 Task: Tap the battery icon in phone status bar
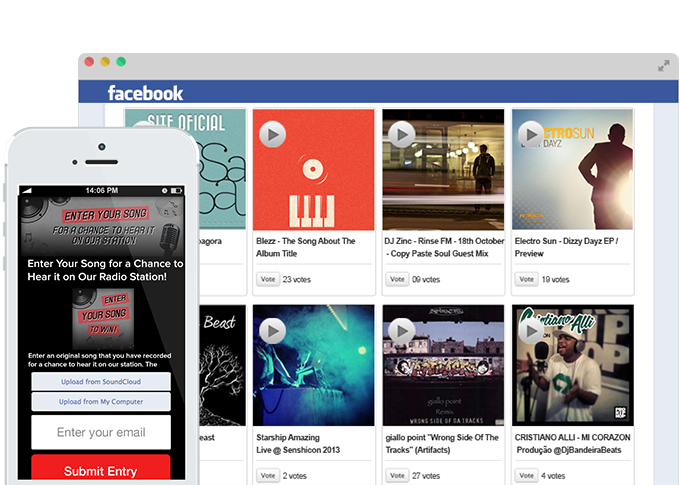click(x=176, y=191)
